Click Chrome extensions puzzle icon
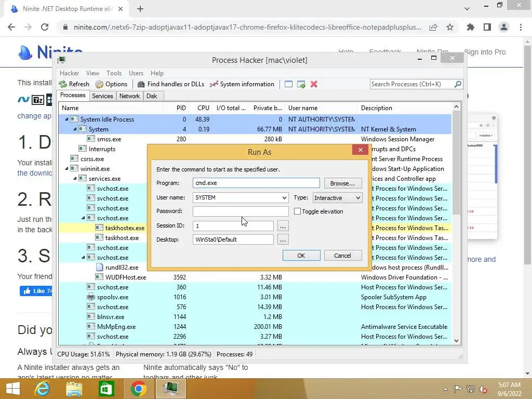Image resolution: width=532 pixels, height=399 pixels. point(471,27)
